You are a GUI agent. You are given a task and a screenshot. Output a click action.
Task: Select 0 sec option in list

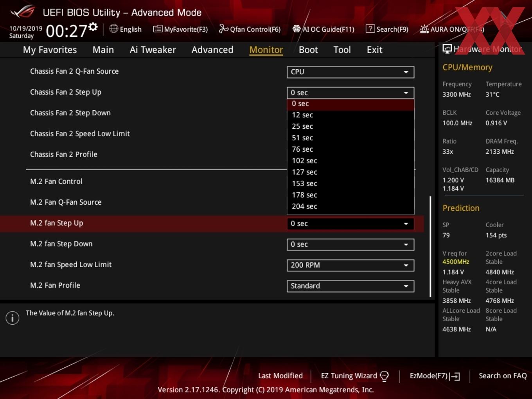coord(350,104)
